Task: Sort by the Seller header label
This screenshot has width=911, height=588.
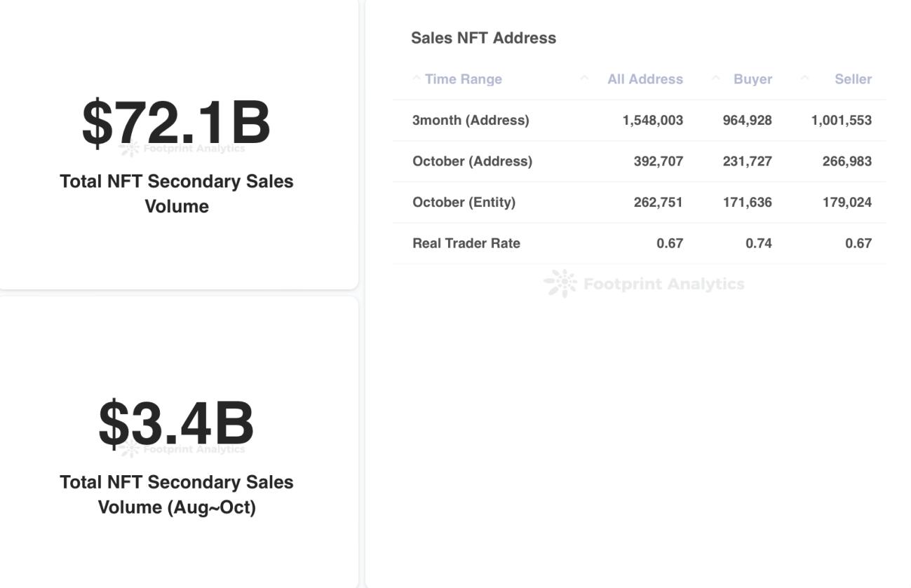Action: (853, 79)
